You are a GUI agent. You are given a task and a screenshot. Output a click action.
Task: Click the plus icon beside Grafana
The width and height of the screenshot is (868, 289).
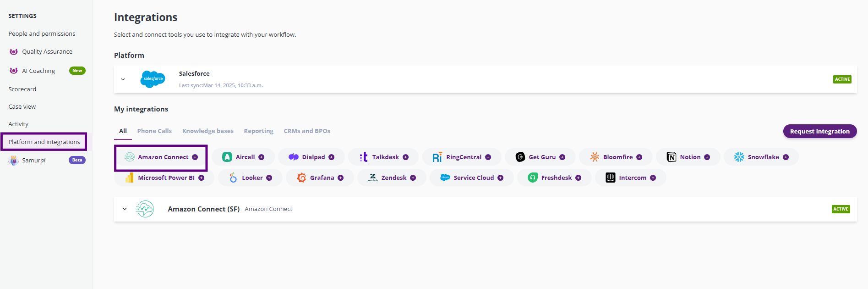tap(340, 178)
